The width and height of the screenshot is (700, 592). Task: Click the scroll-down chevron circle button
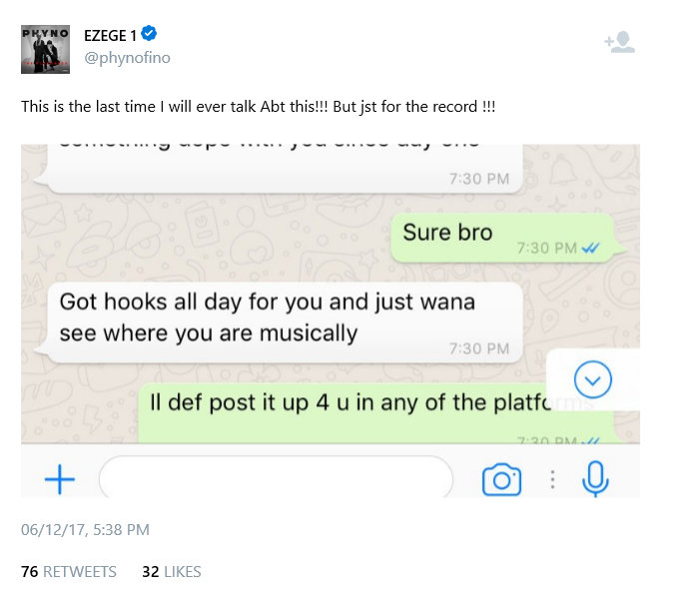[x=593, y=379]
